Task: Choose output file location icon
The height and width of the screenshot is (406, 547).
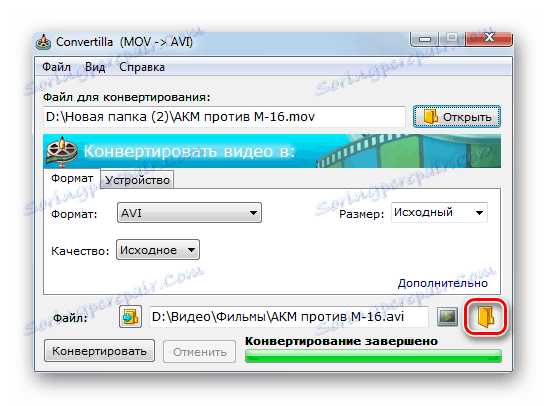Action: (x=130, y=317)
